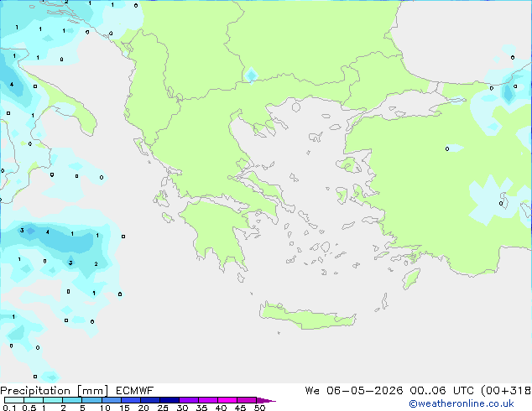
Task: Click the '30' legend scale label
Action: pos(182,408)
